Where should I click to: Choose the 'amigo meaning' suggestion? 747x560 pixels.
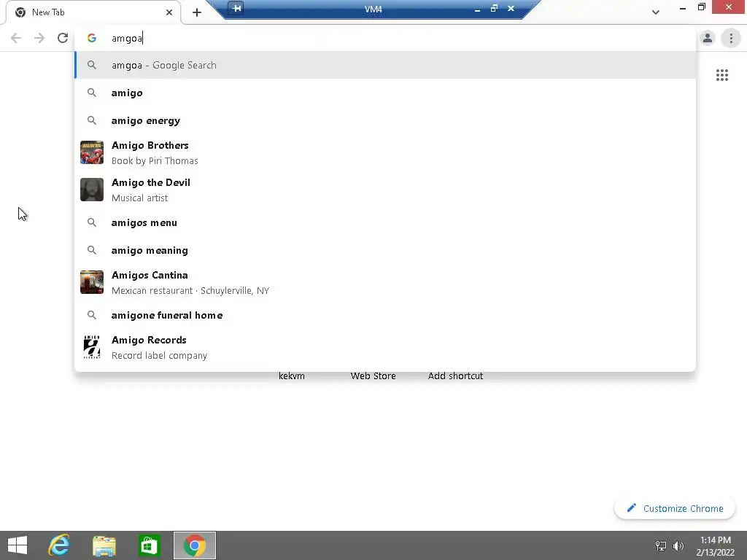coord(385,250)
